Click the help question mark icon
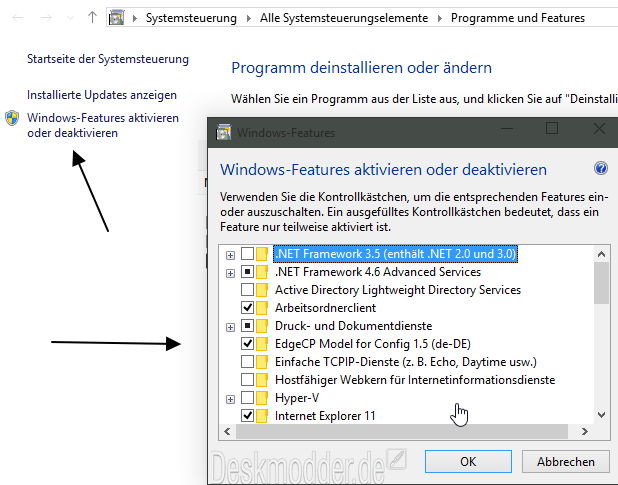Viewport: 618px width, 485px height. (x=601, y=169)
